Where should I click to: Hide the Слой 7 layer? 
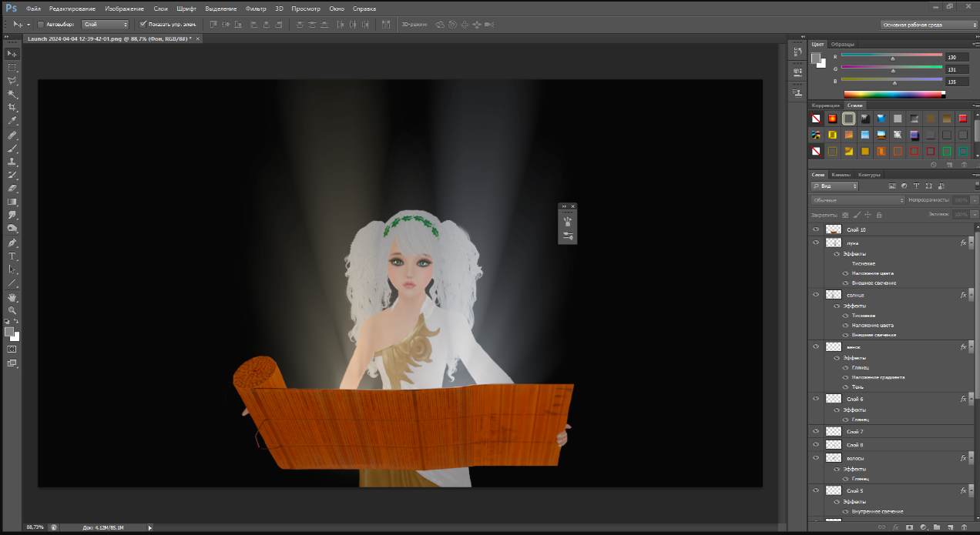tap(815, 432)
